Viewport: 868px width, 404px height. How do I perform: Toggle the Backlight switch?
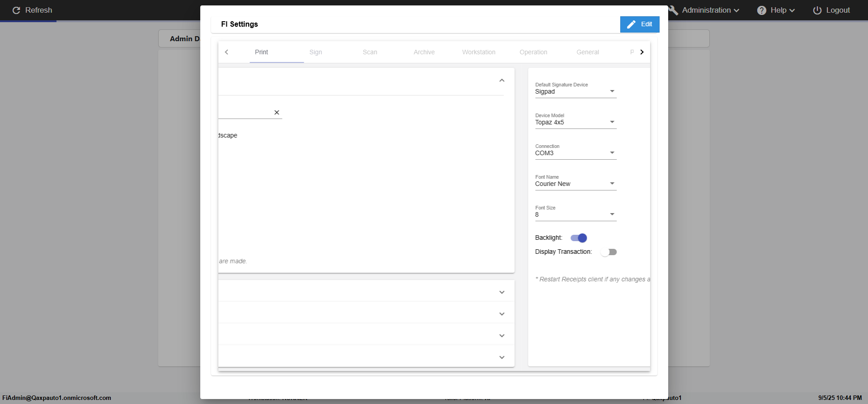coord(579,238)
